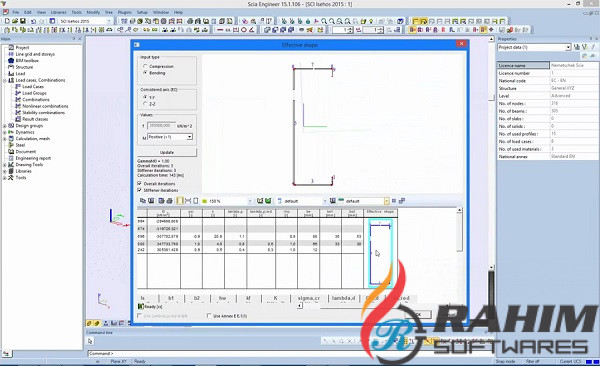The width and height of the screenshot is (600, 366).
Task: Toggle the Overall iterations checkbox
Action: (139, 183)
